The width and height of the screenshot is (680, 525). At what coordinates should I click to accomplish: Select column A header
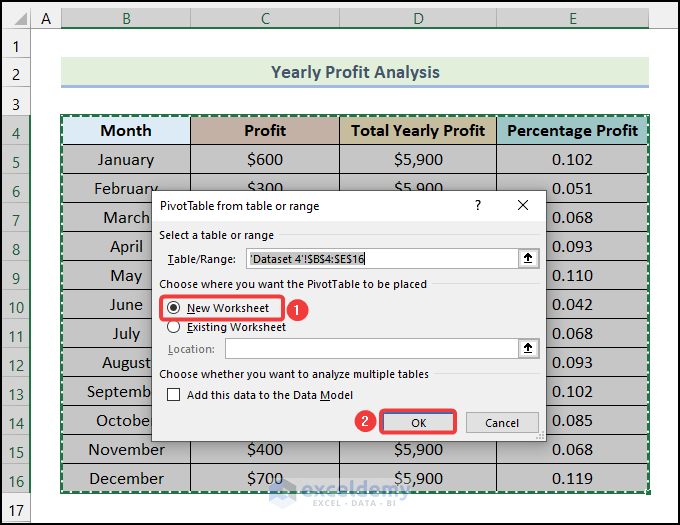pyautogui.click(x=46, y=19)
